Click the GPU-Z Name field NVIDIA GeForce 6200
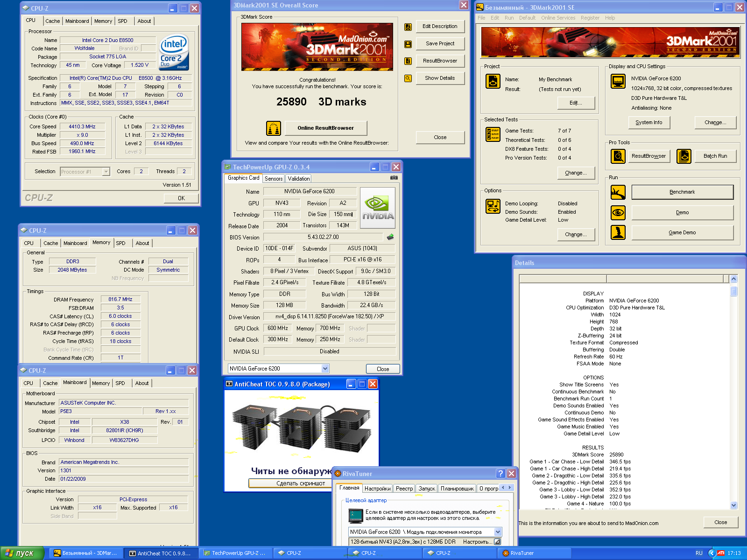The height and width of the screenshot is (560, 747). point(310,191)
